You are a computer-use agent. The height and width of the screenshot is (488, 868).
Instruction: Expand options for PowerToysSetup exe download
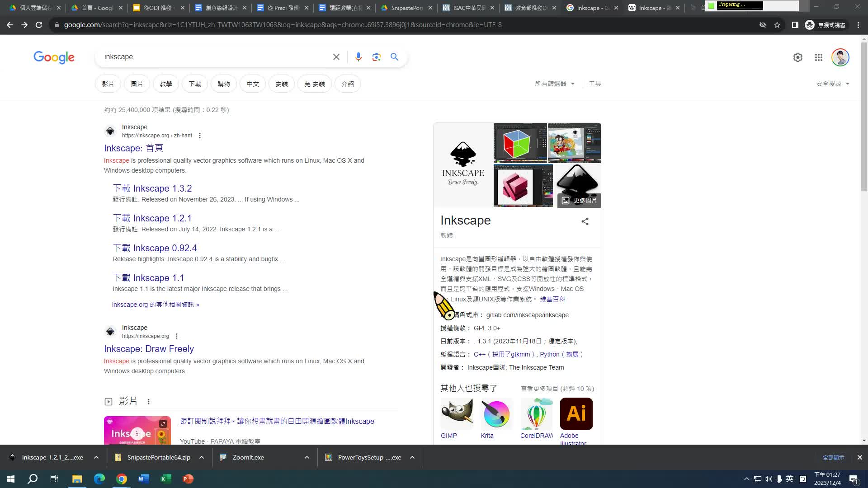tap(412, 457)
